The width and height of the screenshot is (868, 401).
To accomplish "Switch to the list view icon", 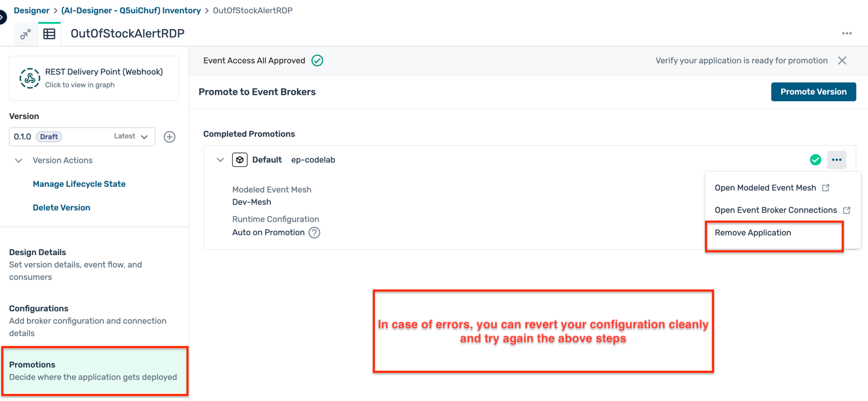I will click(50, 34).
